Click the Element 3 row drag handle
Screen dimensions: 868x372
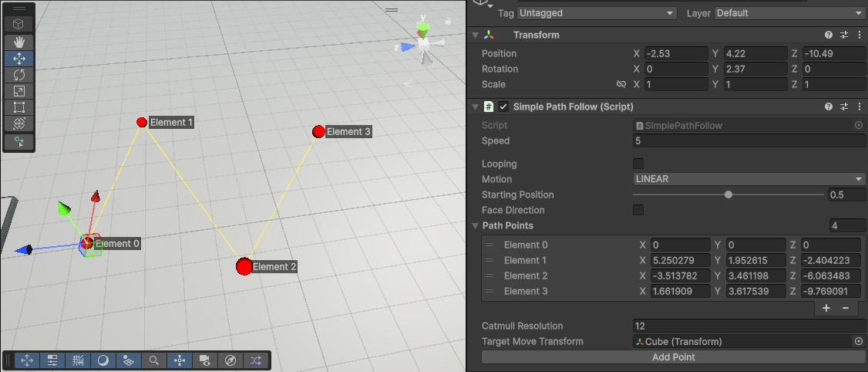(490, 291)
